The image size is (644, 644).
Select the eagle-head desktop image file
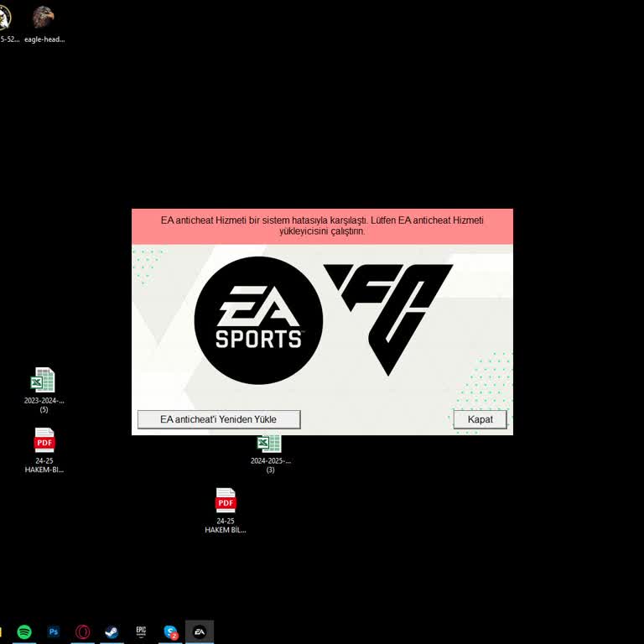point(44,24)
